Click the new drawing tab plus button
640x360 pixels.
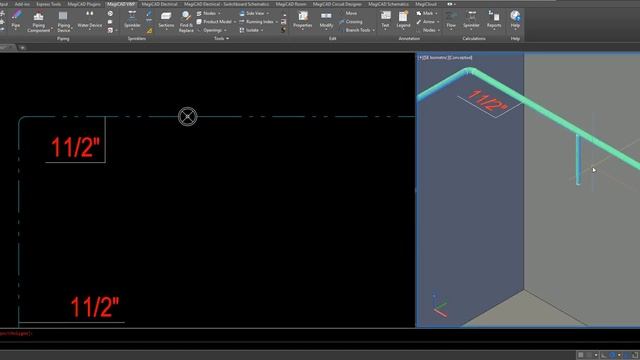(x=22, y=47)
